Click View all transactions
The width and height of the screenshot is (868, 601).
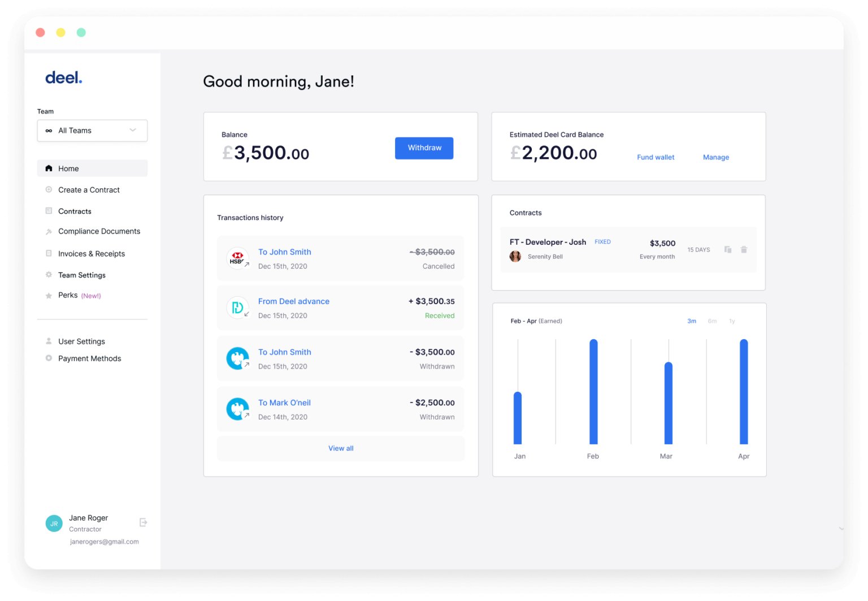[340, 448]
